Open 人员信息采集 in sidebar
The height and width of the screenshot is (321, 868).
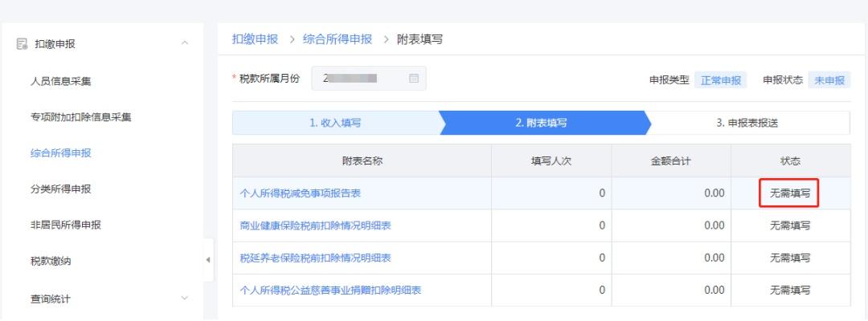coord(60,80)
